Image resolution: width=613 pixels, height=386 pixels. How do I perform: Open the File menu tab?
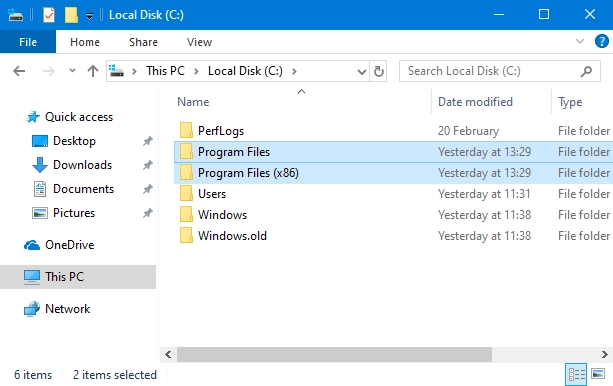point(28,42)
